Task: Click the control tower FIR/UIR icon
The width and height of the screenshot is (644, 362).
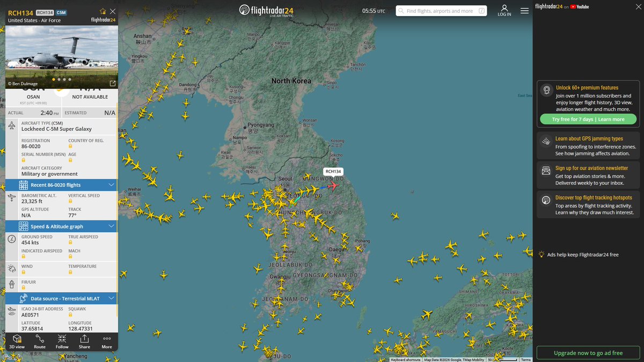Action: click(12, 284)
